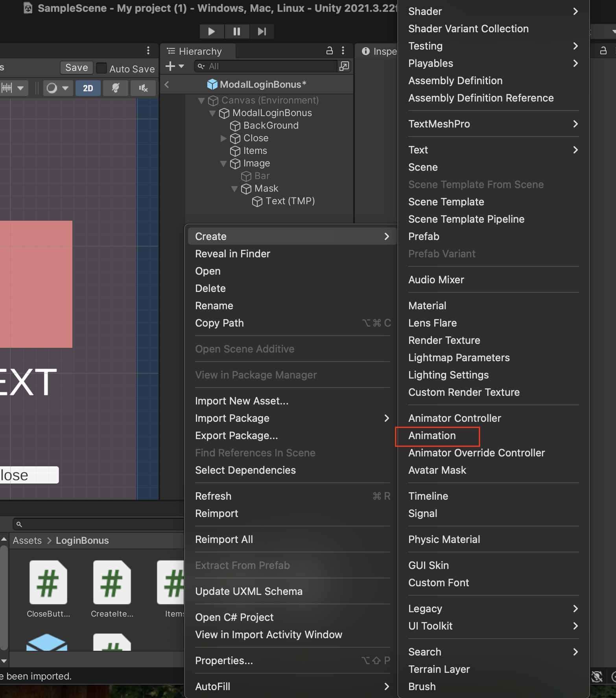
Task: Toggle scene lighting icon
Action: (x=116, y=88)
